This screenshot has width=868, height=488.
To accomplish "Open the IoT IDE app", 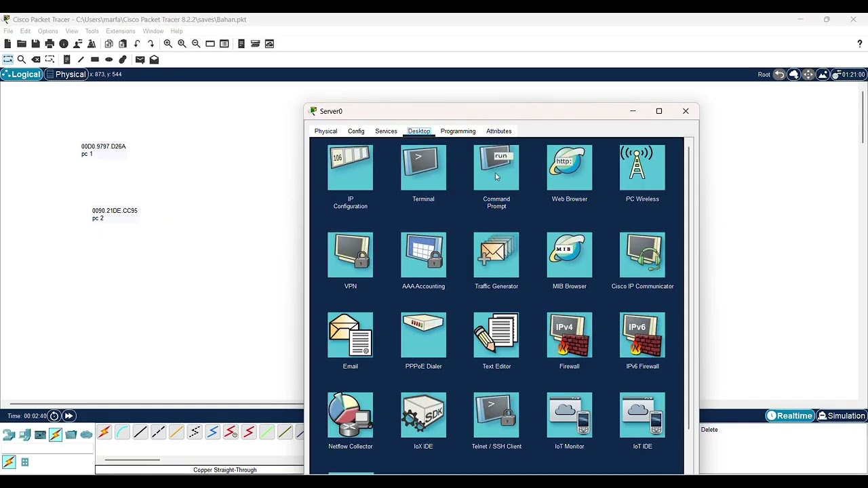I will point(642,415).
